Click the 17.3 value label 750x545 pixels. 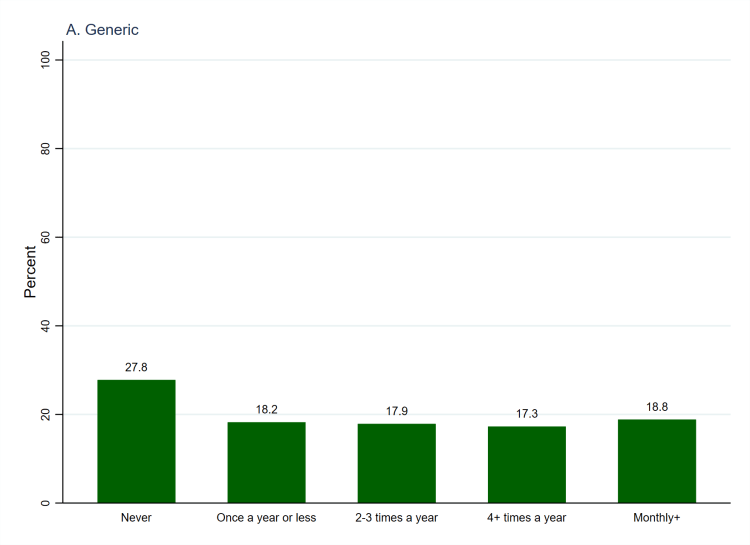click(526, 414)
